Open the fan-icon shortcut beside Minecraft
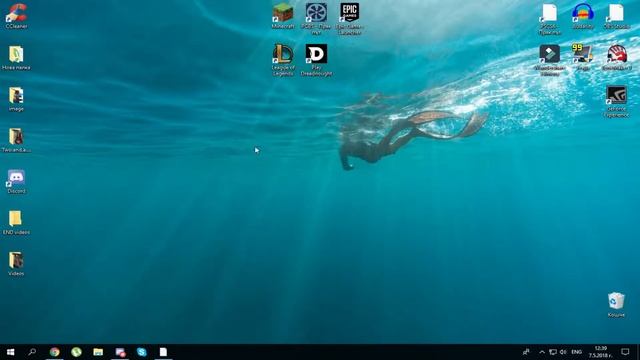Viewport: 640px width, 360px height. pyautogui.click(x=316, y=18)
